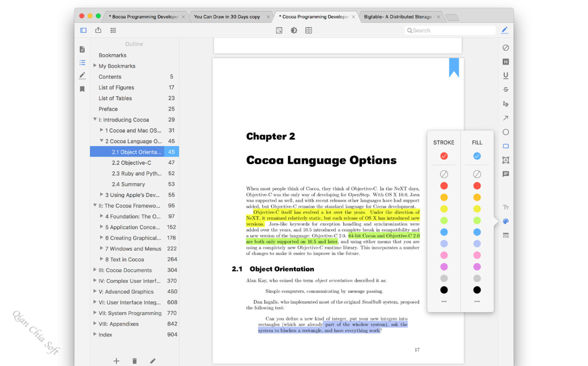Switch to two-page layout icon

coord(309,31)
